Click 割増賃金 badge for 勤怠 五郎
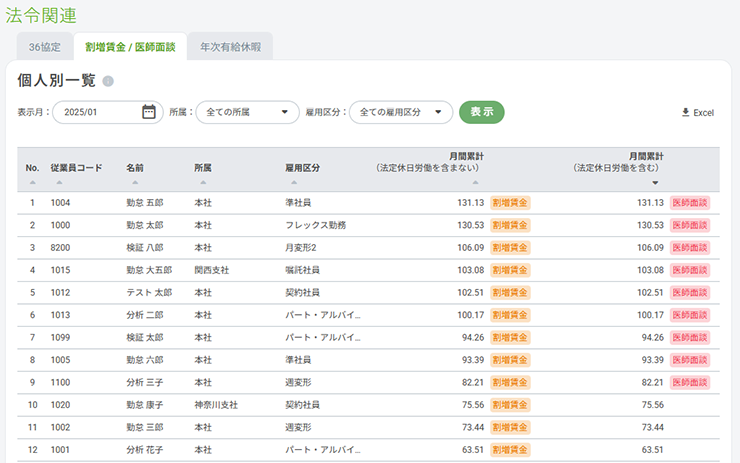Image resolution: width=740 pixels, height=463 pixels. click(510, 203)
